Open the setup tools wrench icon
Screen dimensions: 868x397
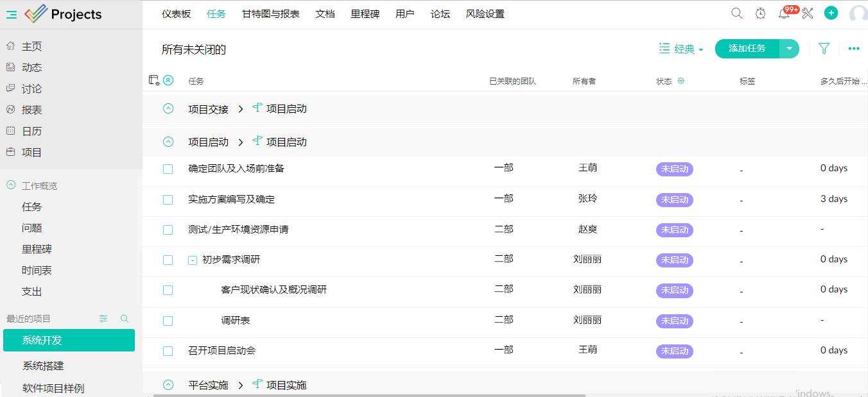(808, 13)
